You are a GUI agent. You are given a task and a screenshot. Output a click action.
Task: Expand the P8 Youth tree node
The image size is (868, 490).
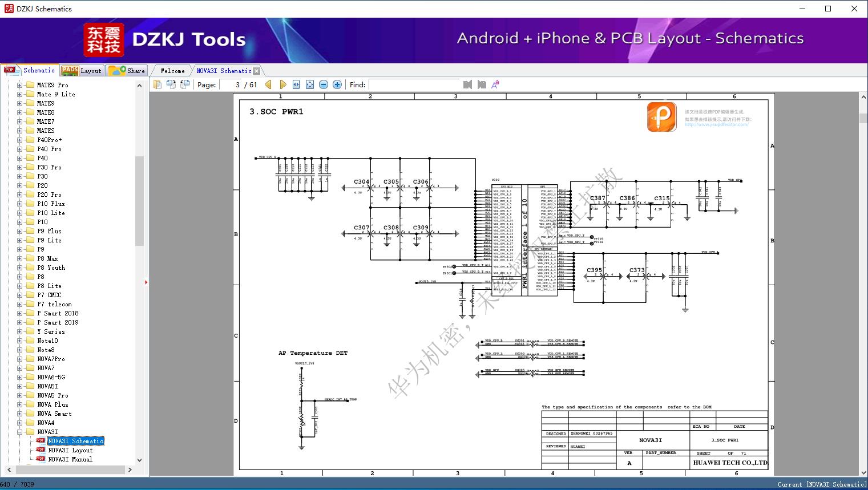[x=20, y=268]
